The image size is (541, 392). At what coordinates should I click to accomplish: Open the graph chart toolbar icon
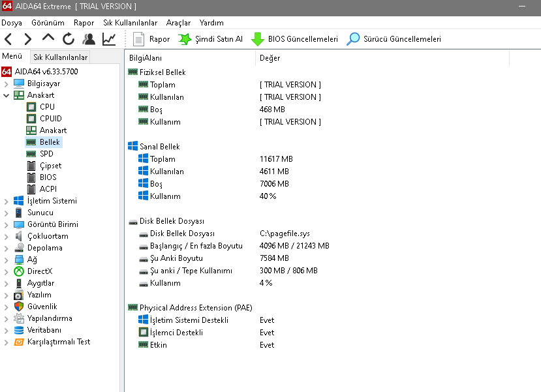point(109,39)
